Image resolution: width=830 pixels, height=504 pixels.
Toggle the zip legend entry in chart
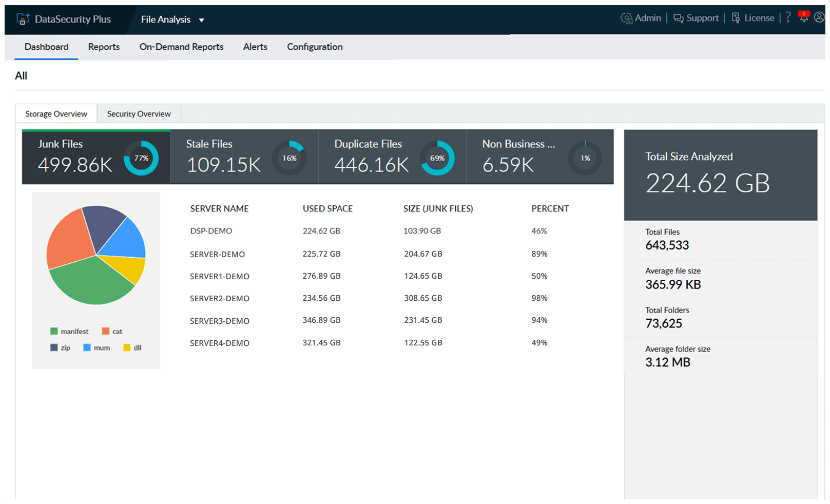[x=61, y=348]
